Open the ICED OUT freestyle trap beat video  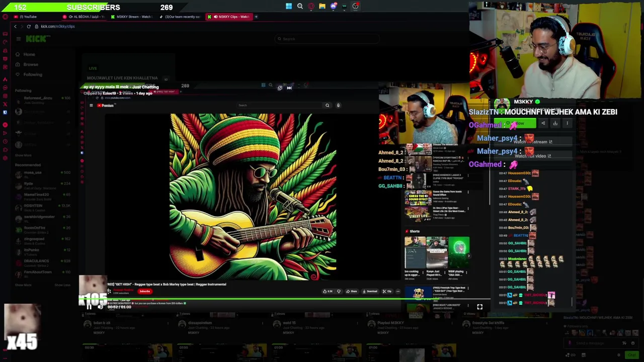click(418, 293)
